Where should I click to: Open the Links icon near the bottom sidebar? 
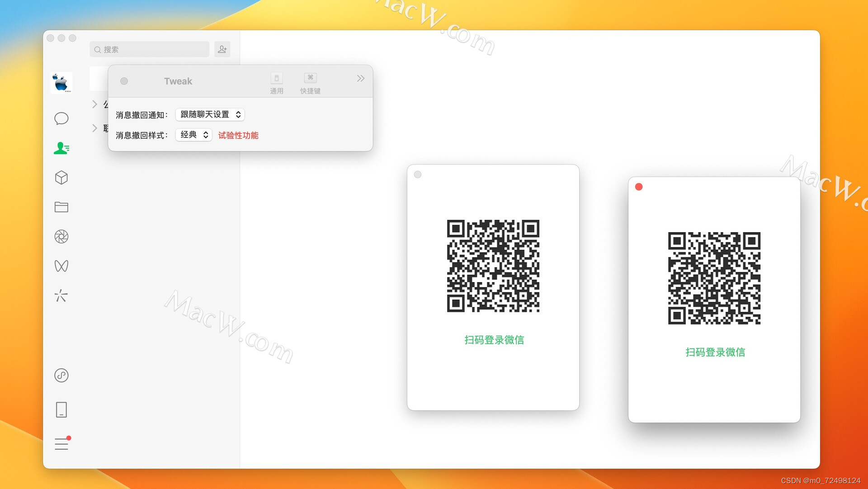pos(61,375)
